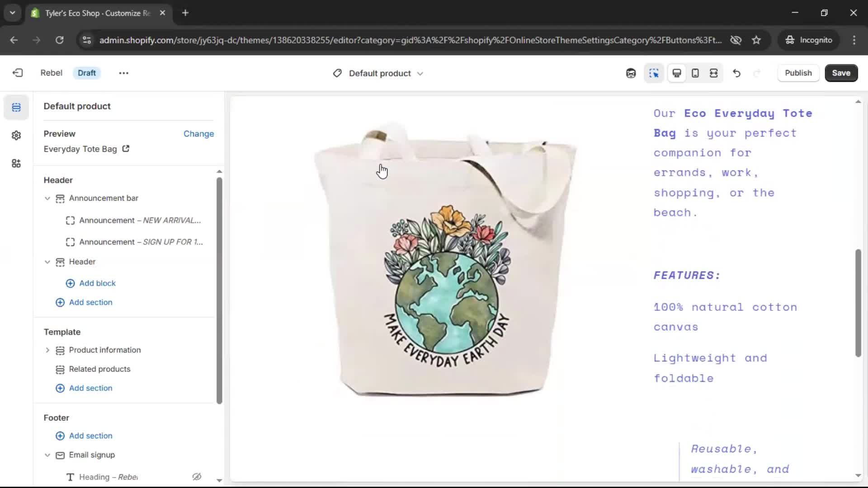The image size is (868, 488).
Task: Switch to fullscreen preview
Action: tap(714, 73)
